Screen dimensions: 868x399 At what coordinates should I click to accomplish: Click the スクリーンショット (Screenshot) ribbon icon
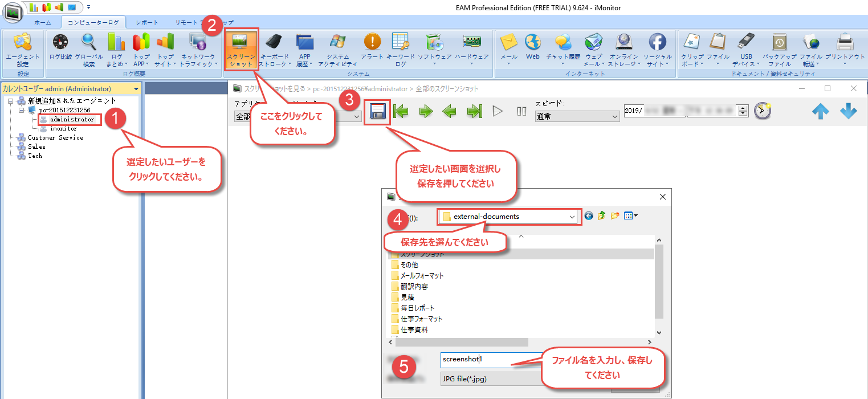point(241,49)
